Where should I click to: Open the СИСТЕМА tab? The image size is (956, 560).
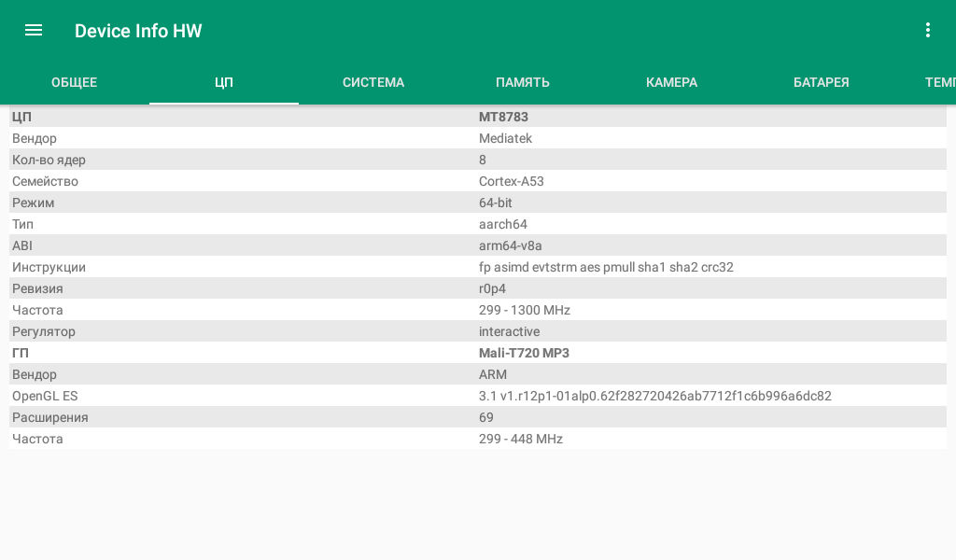[x=373, y=82]
